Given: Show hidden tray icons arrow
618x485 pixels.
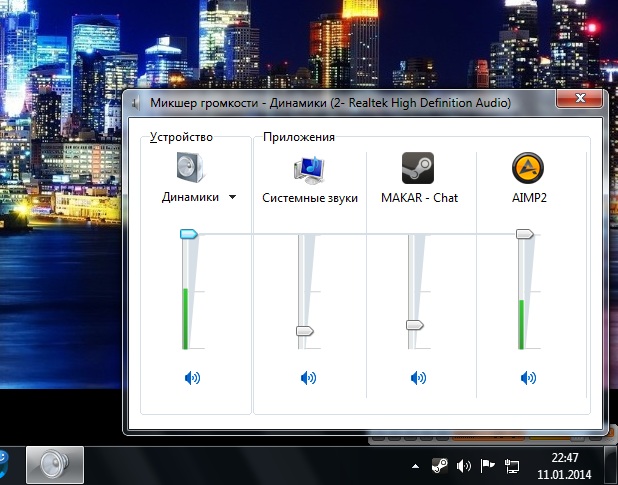Looking at the screenshot, I should click(x=415, y=466).
